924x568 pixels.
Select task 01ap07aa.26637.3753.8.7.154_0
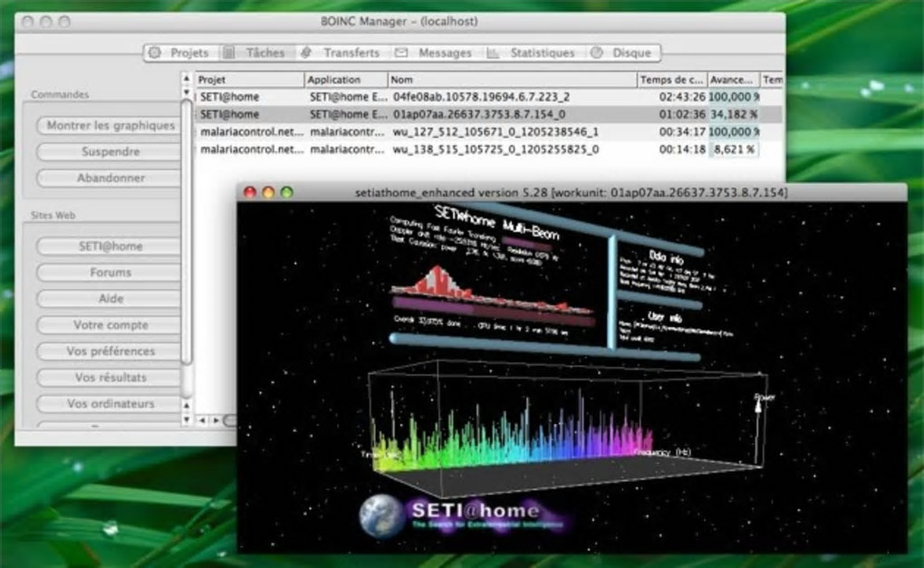[x=488, y=114]
